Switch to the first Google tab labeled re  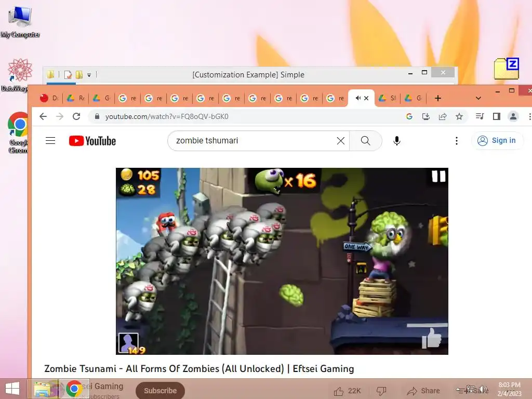128,98
